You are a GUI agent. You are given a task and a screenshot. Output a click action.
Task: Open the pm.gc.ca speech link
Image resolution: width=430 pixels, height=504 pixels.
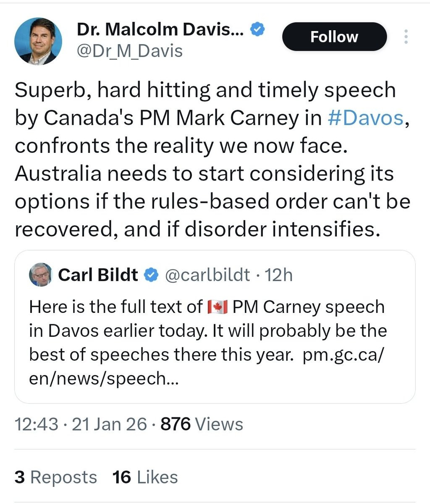tap(206, 367)
